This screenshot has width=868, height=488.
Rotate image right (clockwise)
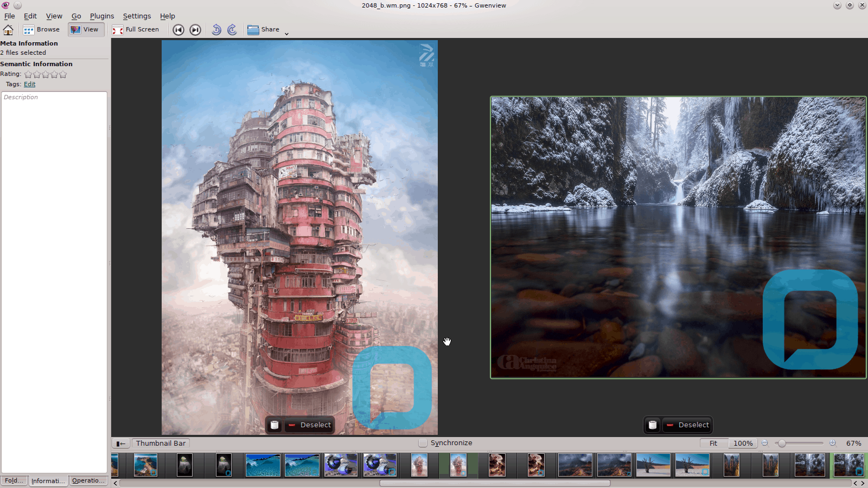tap(232, 30)
